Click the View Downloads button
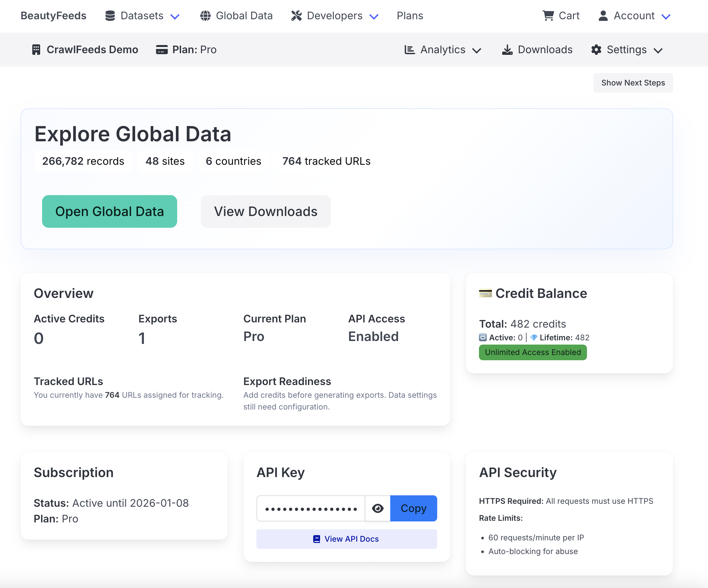The height and width of the screenshot is (588, 708). 265,211
